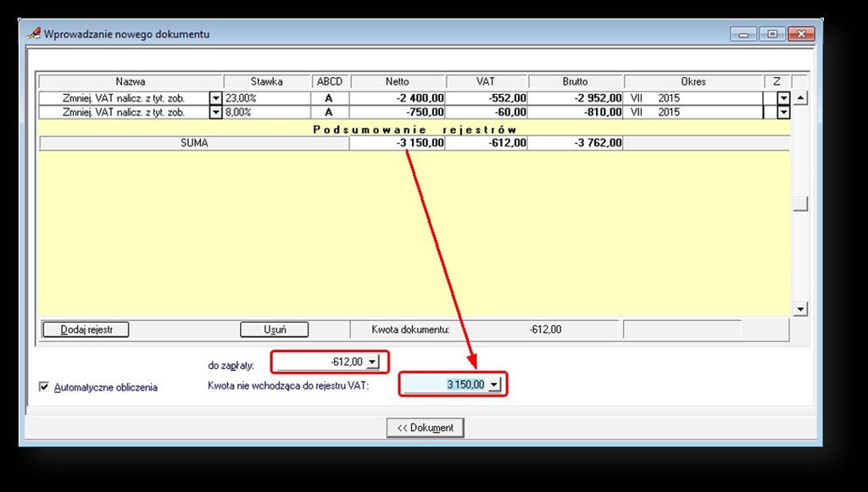Click the Stawka column header
868x492 pixels.
point(267,82)
